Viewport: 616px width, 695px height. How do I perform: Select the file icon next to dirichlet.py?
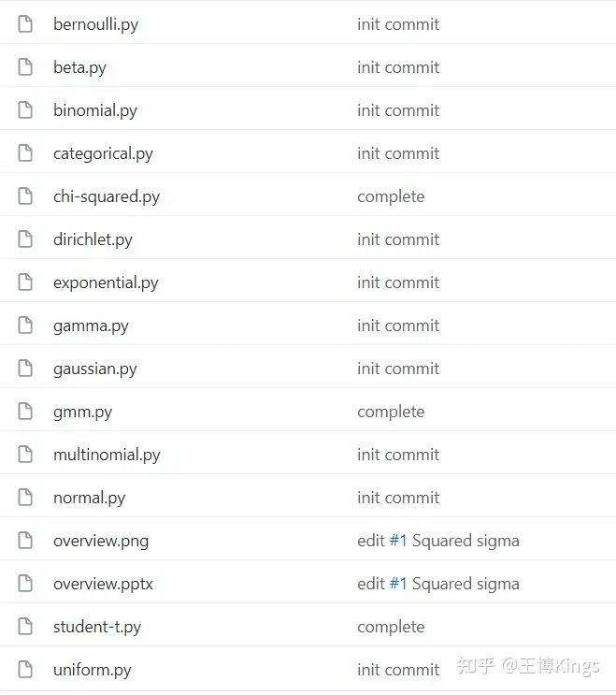coord(25,239)
